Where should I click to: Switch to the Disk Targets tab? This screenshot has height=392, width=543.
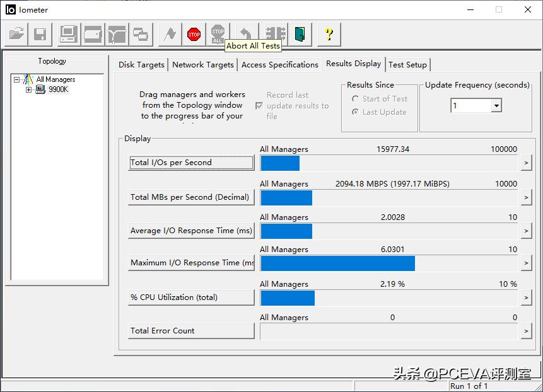[141, 65]
